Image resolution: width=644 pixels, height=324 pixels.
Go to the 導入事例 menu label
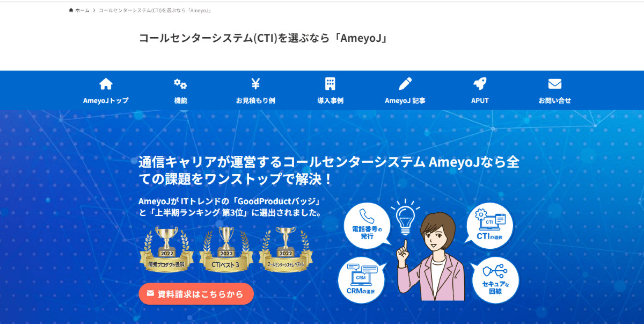click(x=330, y=100)
